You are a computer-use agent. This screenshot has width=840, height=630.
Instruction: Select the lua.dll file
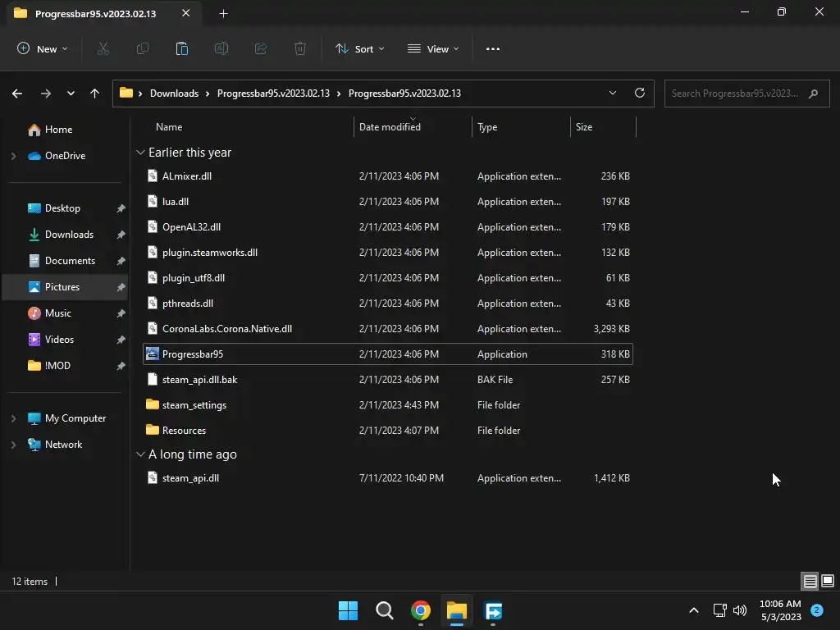(176, 202)
